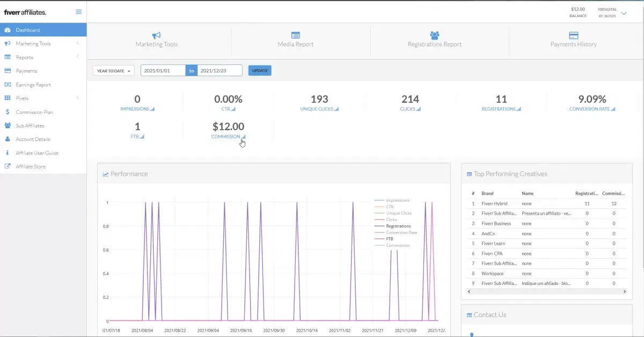Click the chart icon next to UNIQUE CLICKS
The height and width of the screenshot is (337, 644).
click(x=336, y=109)
